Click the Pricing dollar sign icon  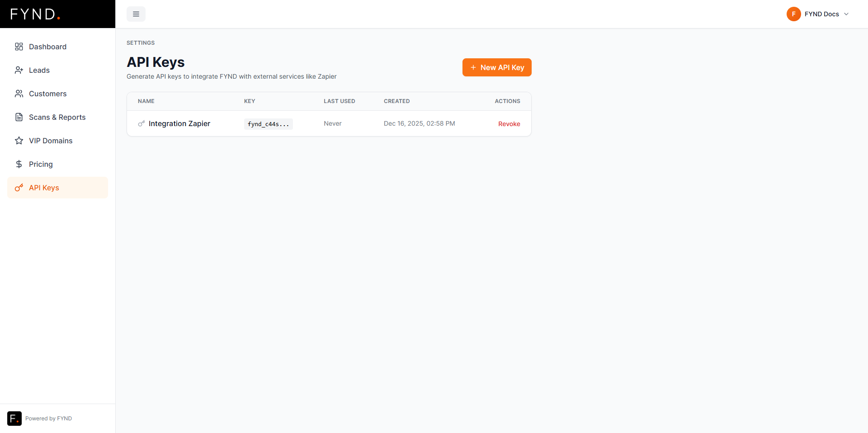(19, 164)
